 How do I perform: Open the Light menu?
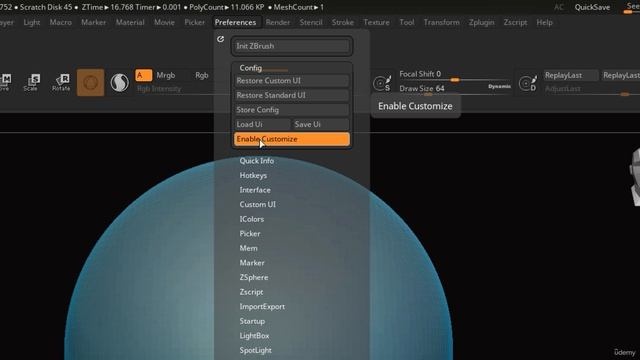click(32, 22)
